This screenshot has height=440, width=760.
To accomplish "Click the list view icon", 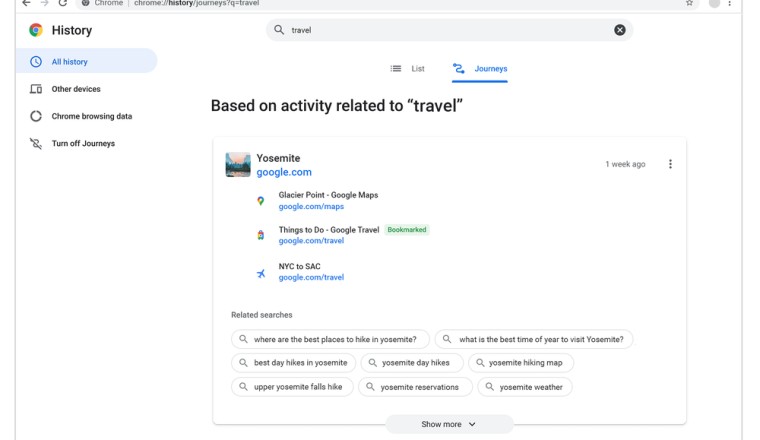I will pyautogui.click(x=396, y=69).
